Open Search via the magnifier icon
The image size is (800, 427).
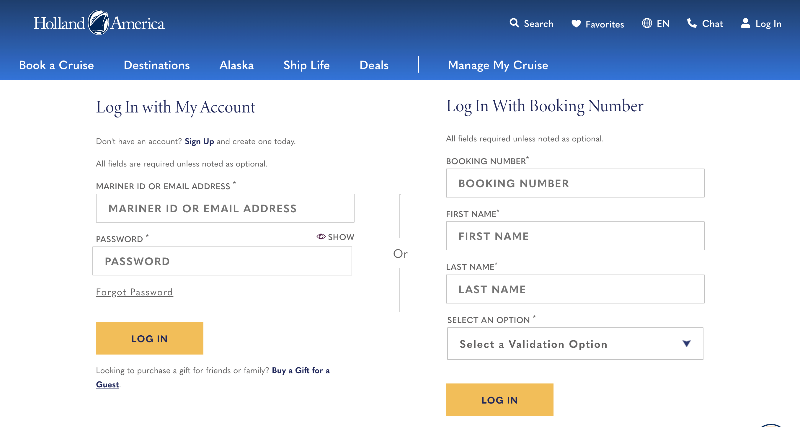(514, 23)
